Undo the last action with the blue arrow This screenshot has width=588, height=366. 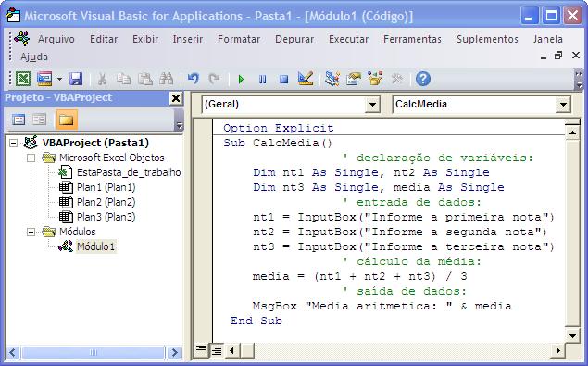click(194, 79)
